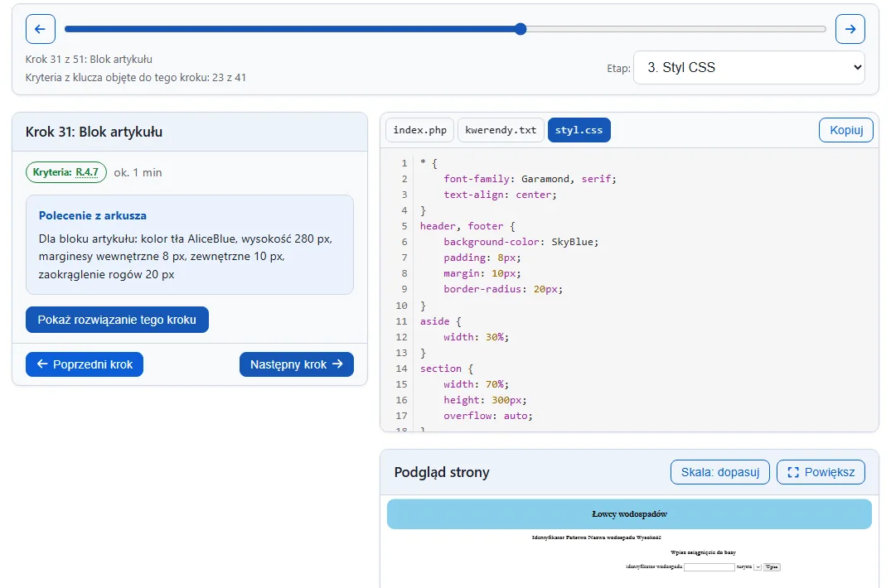Click the 'ok. 1 min' time estimate

coord(138,172)
